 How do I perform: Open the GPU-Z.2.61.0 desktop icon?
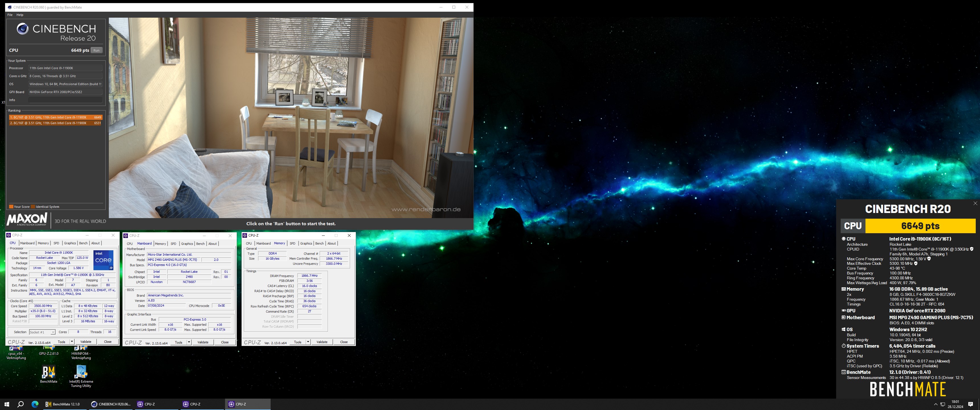click(49, 351)
